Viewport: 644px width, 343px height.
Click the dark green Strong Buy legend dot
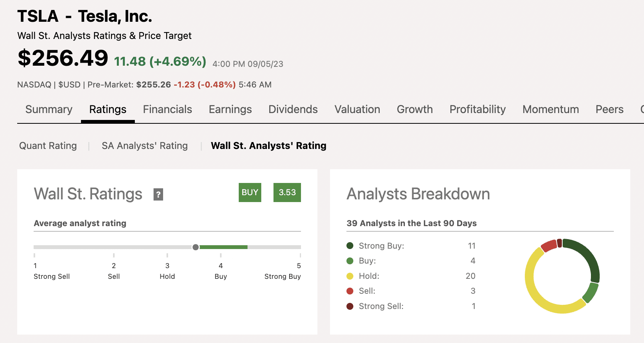[x=350, y=246]
